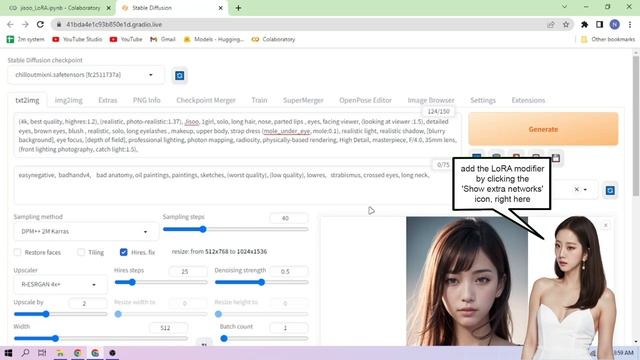Viewport: 640px width, 360px height.
Task: Open the Checkpoint Merger tab
Action: [206, 100]
